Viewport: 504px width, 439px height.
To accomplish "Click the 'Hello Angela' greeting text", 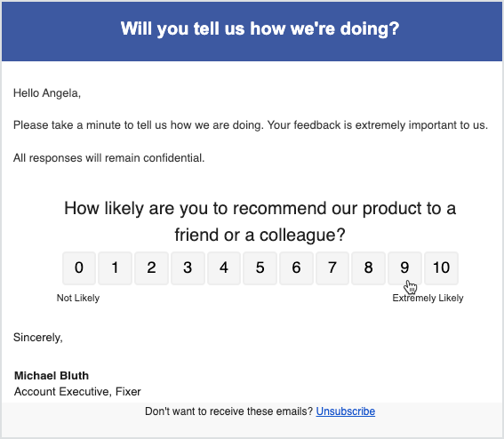I will click(47, 93).
